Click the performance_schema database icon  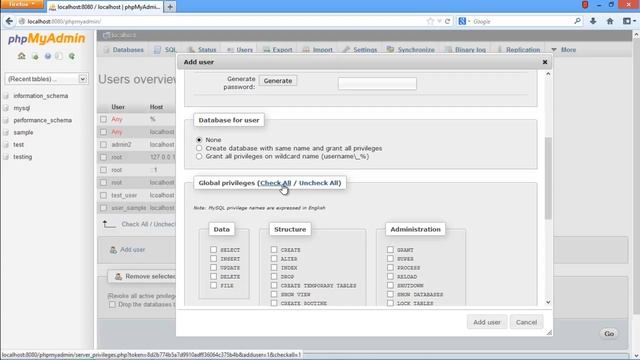pos(6,120)
